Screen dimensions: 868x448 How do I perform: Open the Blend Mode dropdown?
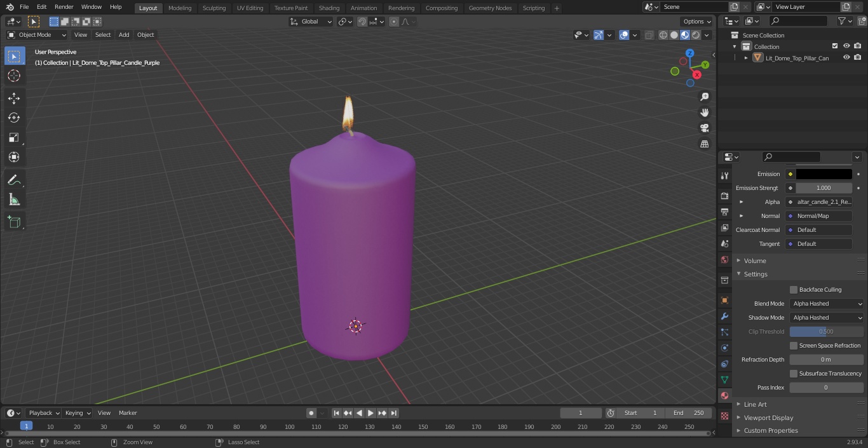(x=827, y=304)
